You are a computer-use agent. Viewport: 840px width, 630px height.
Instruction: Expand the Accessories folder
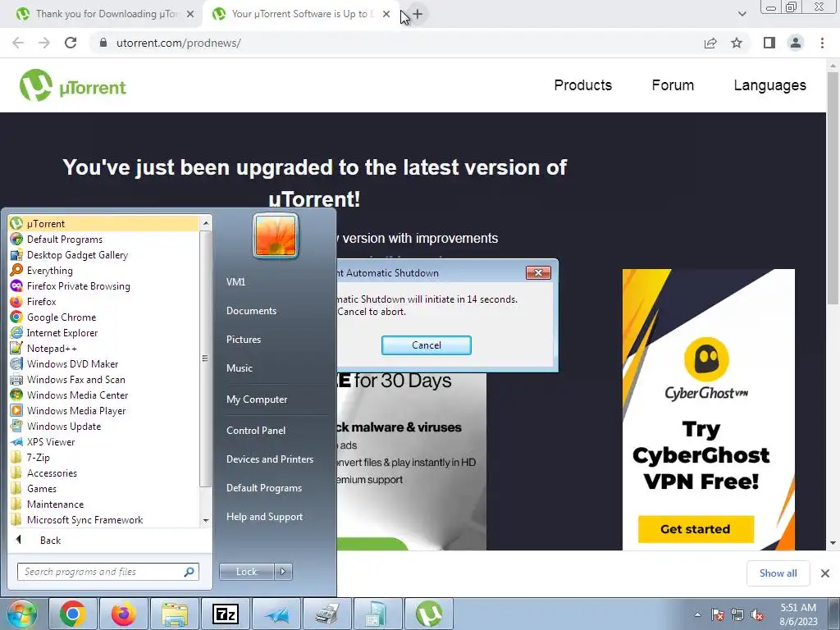103,472
